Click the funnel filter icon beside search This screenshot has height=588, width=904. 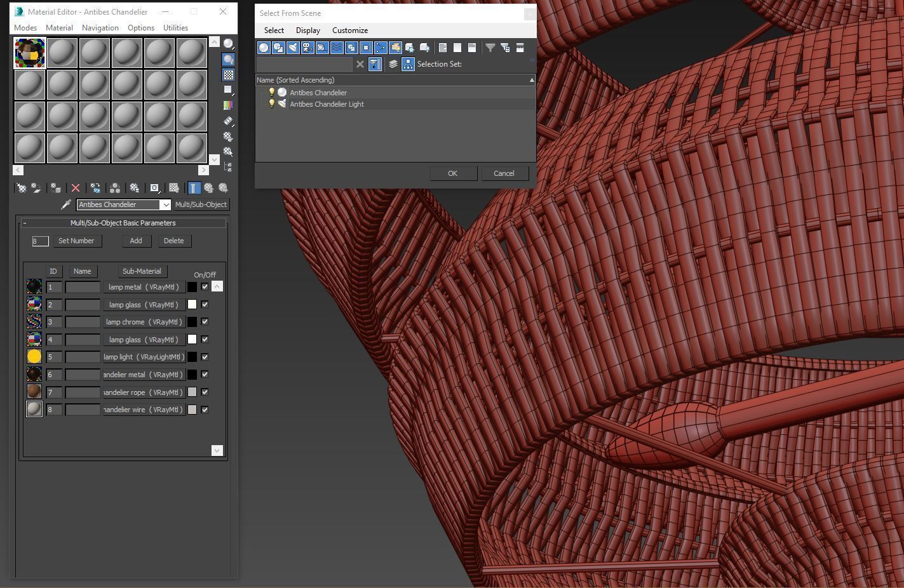[x=375, y=64]
